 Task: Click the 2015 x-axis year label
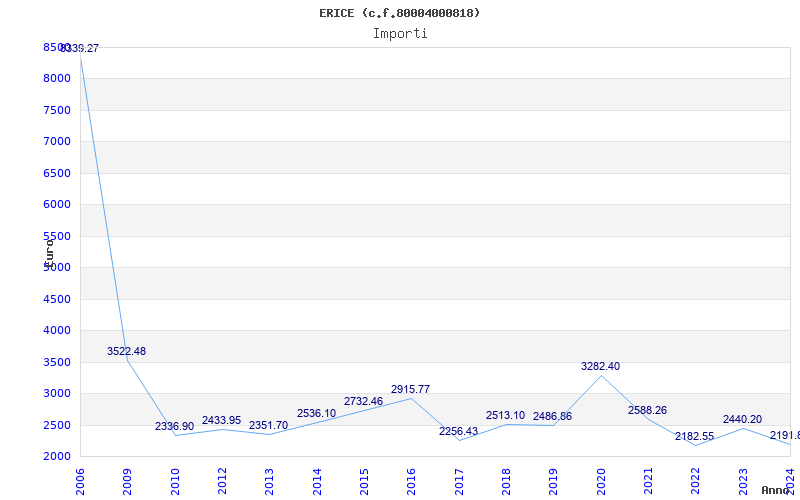point(364,481)
